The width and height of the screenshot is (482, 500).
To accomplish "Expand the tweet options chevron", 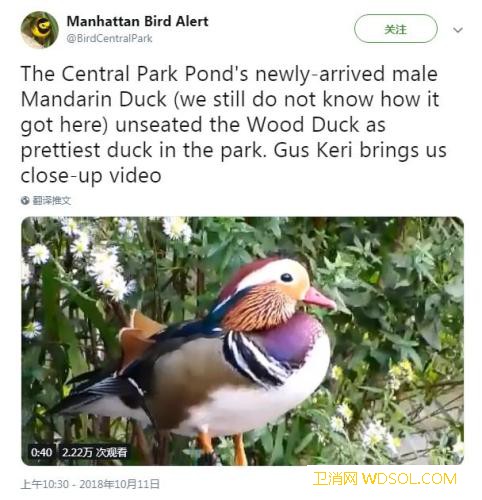I will click(x=458, y=30).
